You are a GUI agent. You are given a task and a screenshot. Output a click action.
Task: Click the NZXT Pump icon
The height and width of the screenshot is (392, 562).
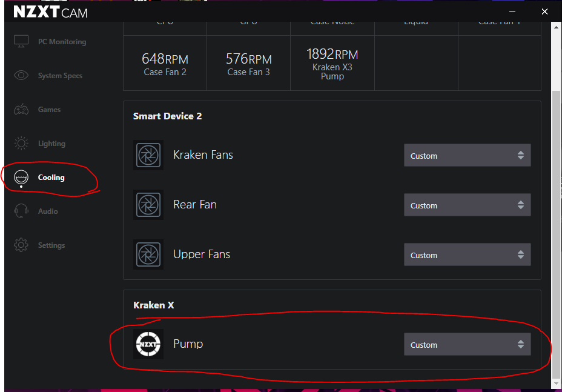148,344
